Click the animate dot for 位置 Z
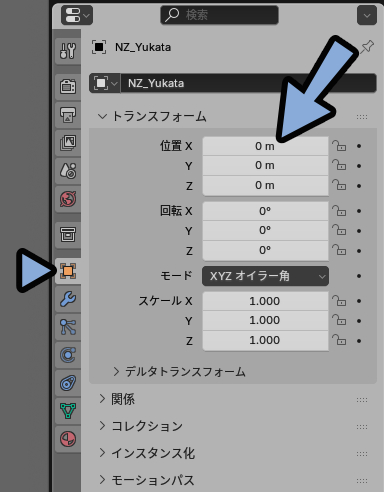 (359, 186)
